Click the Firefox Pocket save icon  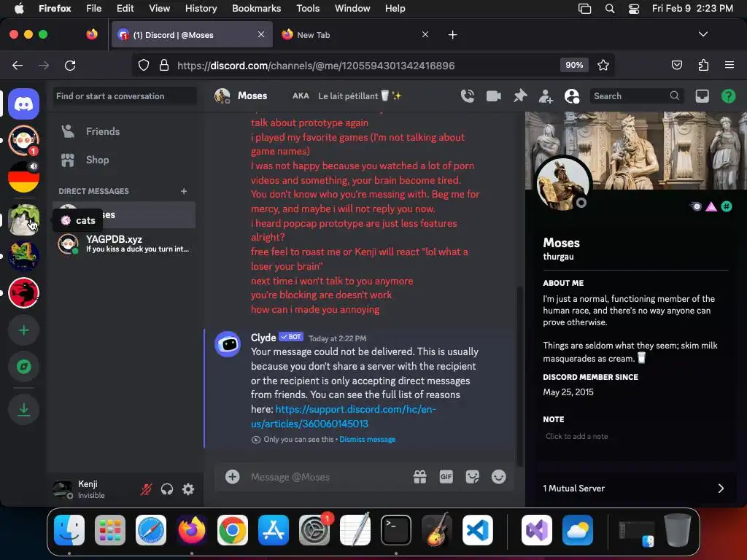pyautogui.click(x=676, y=65)
